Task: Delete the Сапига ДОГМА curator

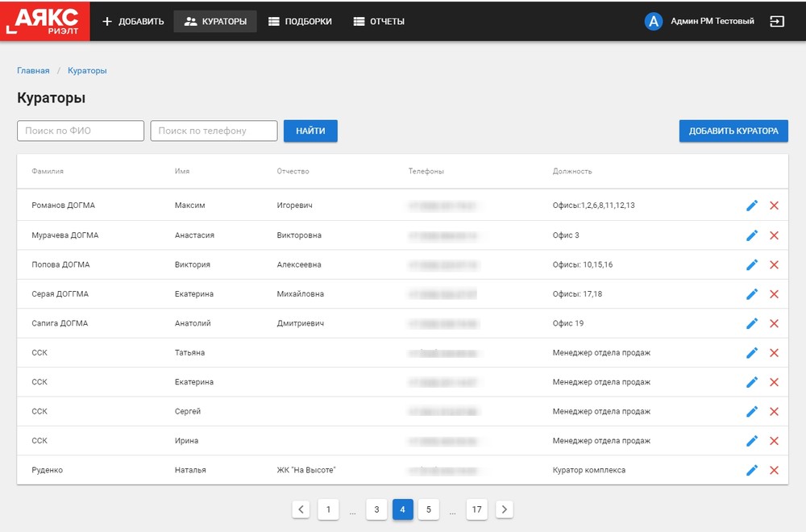Action: pyautogui.click(x=774, y=323)
